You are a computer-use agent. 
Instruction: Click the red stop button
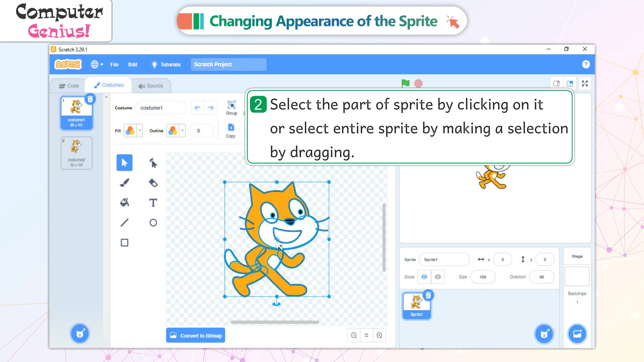[x=418, y=83]
